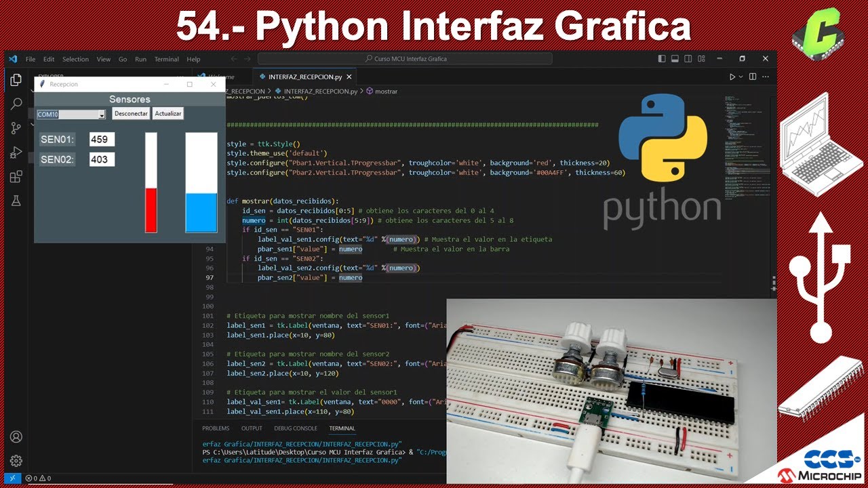This screenshot has height=488, width=868.
Task: Click the Actualizar button
Action: [x=167, y=114]
